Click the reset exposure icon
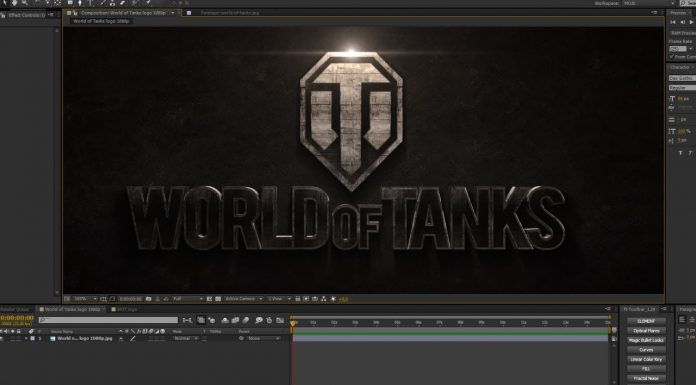The height and width of the screenshot is (385, 696). (333, 299)
